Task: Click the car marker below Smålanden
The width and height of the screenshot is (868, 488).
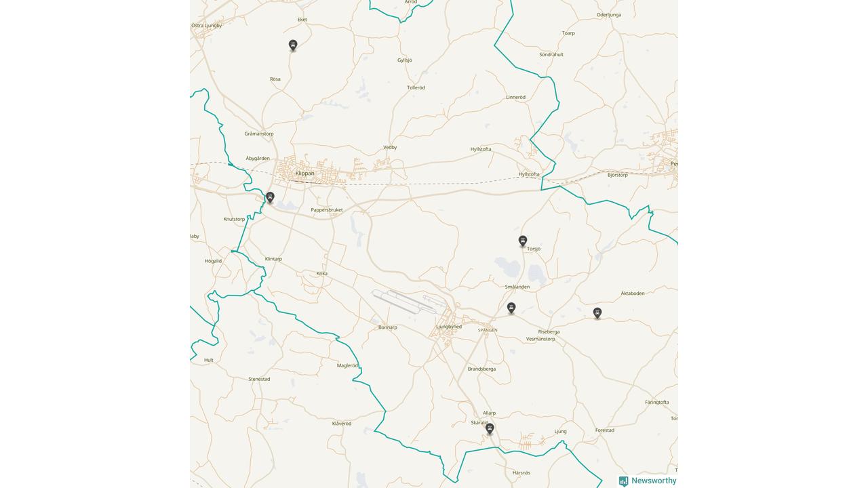Action: click(511, 308)
